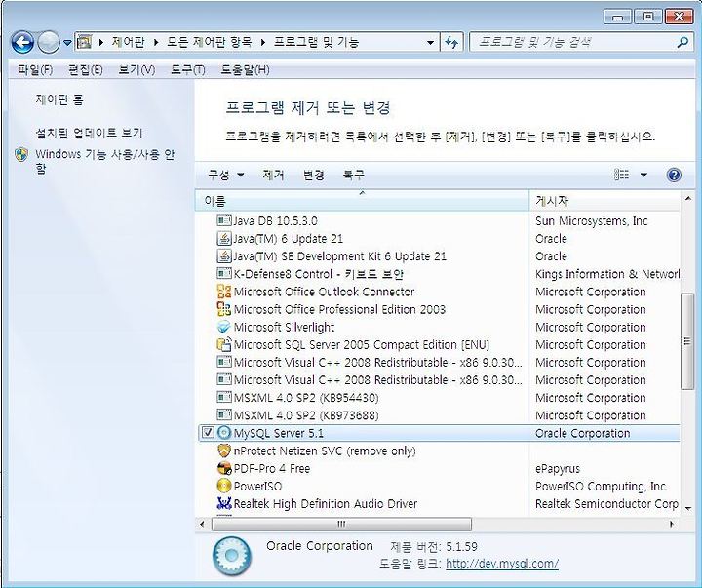Open the 보기(V) menu

[x=136, y=70]
